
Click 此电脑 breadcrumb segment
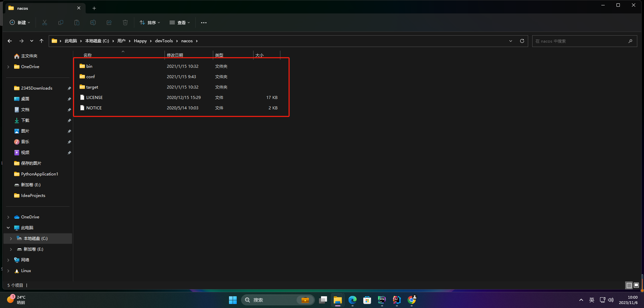(71, 41)
